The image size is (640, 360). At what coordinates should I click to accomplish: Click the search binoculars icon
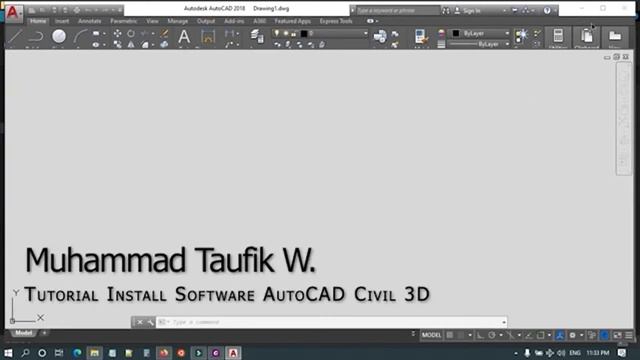[x=446, y=11]
